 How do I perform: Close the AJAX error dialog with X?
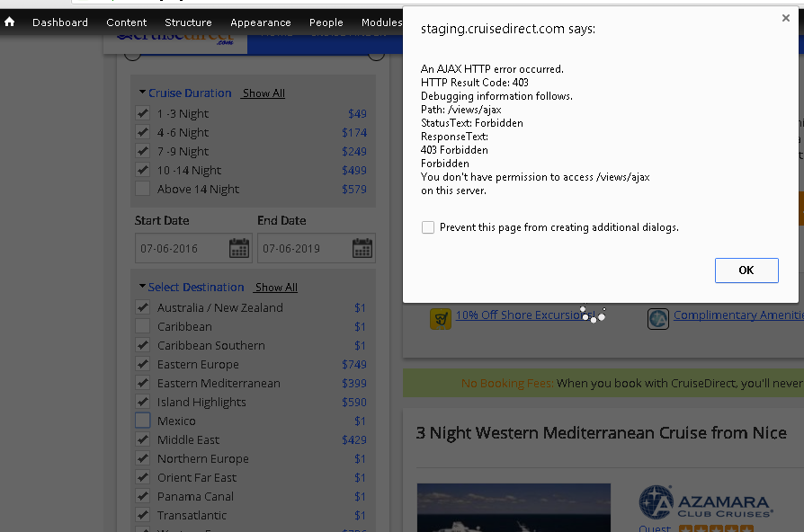pyautogui.click(x=785, y=18)
